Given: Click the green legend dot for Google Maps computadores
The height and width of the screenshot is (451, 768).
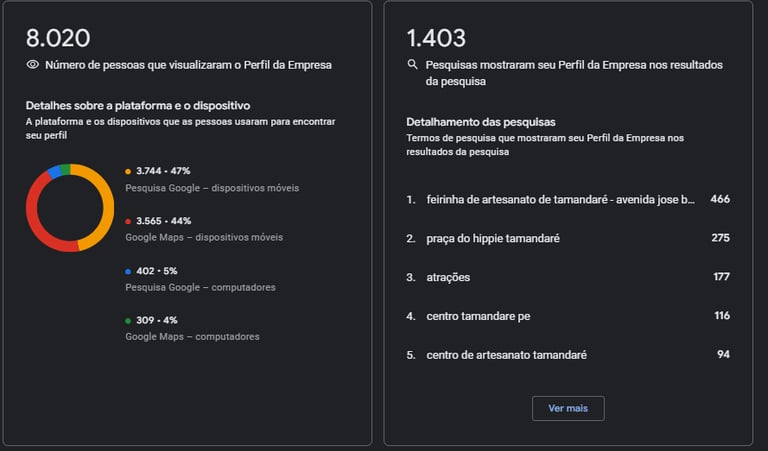Looking at the screenshot, I should (128, 321).
